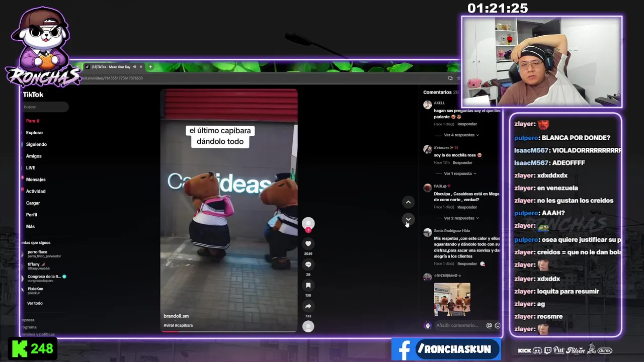Click 'Ver todo' under followed accounts
The width and height of the screenshot is (644, 362).
click(35, 303)
